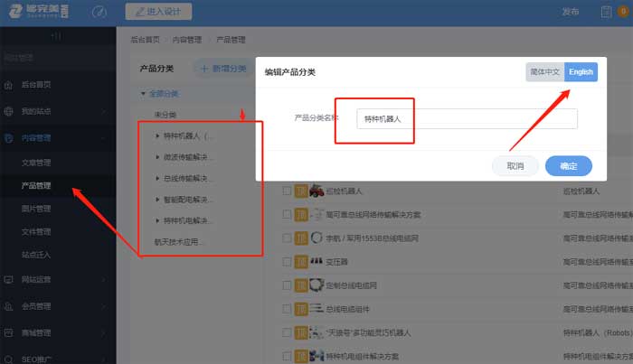Click the clipboard icon beside 发布
This screenshot has width=633, height=364.
point(607,12)
